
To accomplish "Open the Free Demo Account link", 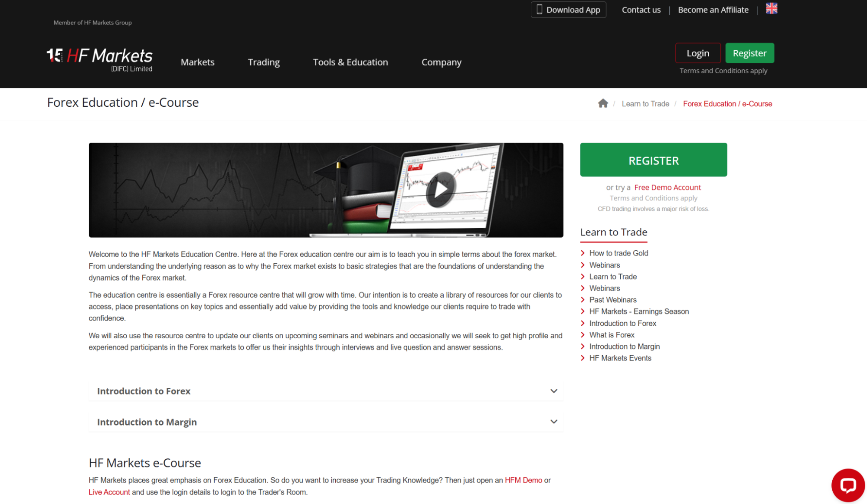I will pos(667,187).
